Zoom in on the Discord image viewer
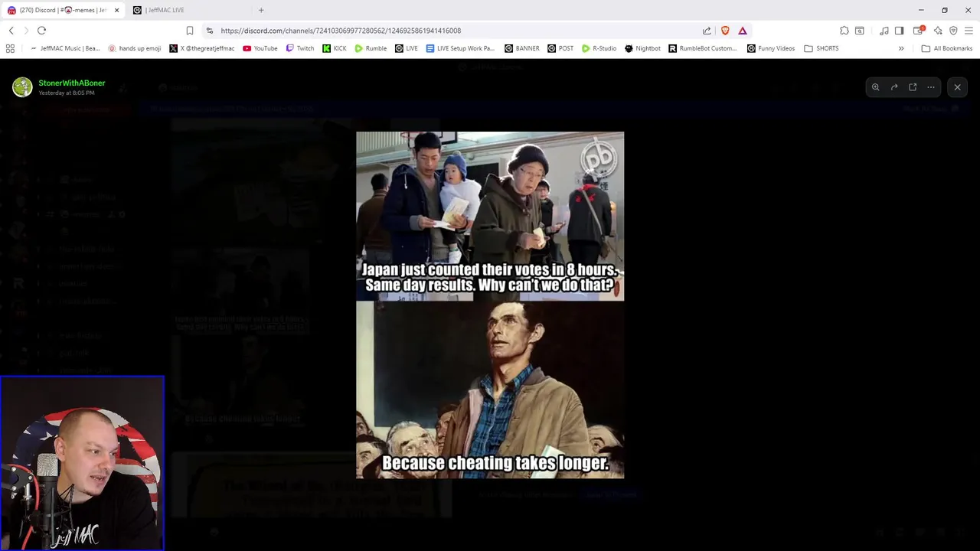Screen dimensions: 980x551 pos(875,87)
